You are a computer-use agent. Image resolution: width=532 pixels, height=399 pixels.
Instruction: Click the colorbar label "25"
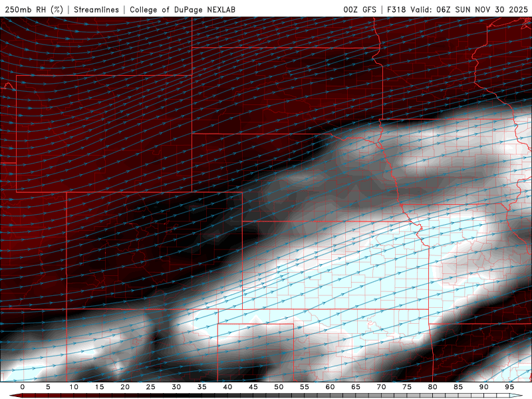151,387
